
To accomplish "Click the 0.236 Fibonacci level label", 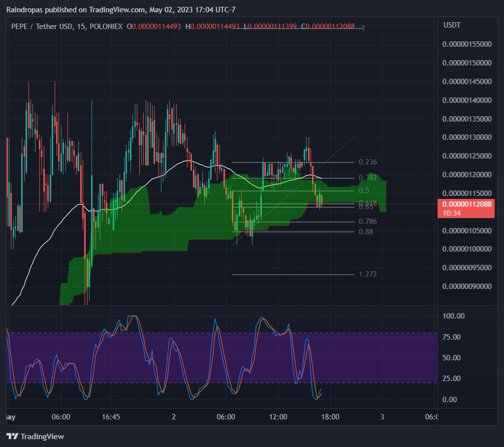I will pos(367,162).
